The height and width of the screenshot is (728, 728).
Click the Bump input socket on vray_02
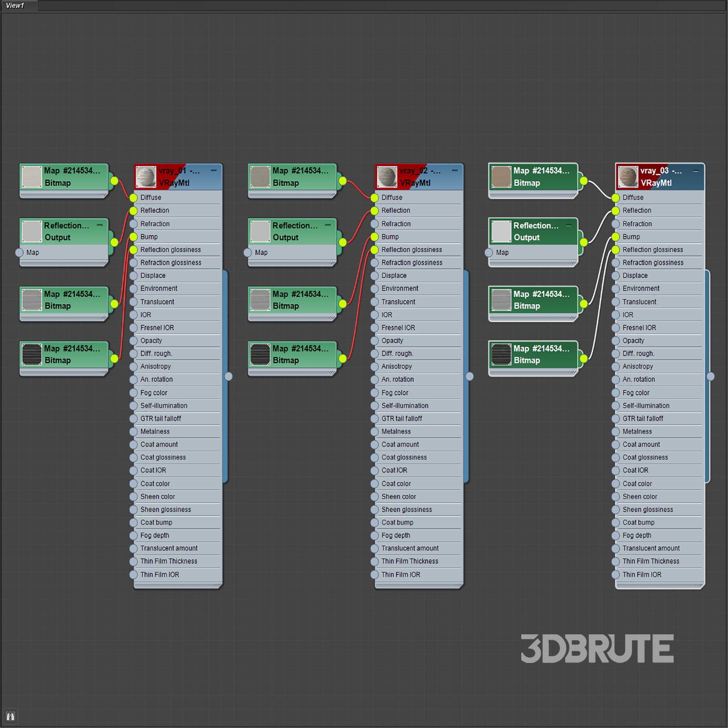[374, 237]
